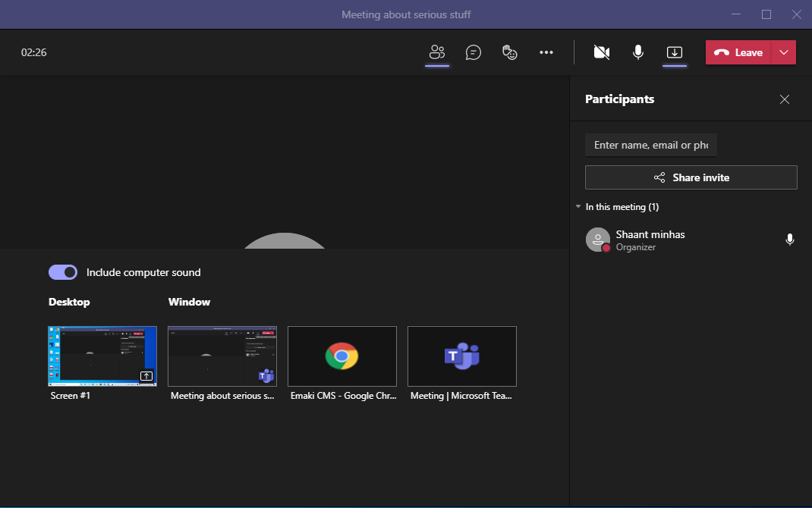
Task: Share the Meeting about serious stuff window
Action: 222,356
